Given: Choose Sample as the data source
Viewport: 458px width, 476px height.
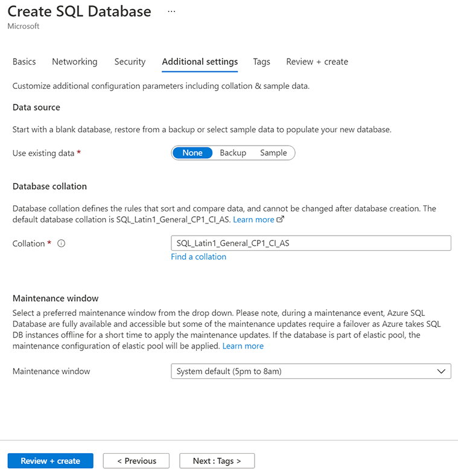Looking at the screenshot, I should [x=273, y=153].
